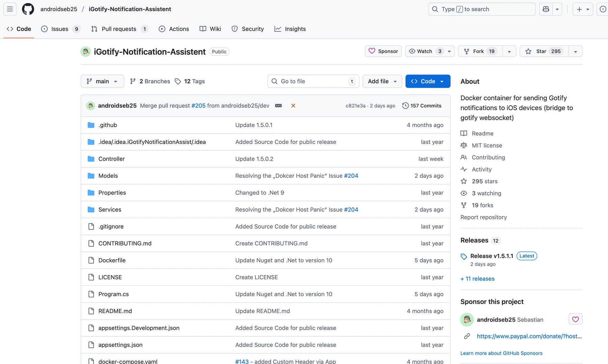608x364 pixels.
Task: Click the Sponsor button
Action: click(x=383, y=51)
